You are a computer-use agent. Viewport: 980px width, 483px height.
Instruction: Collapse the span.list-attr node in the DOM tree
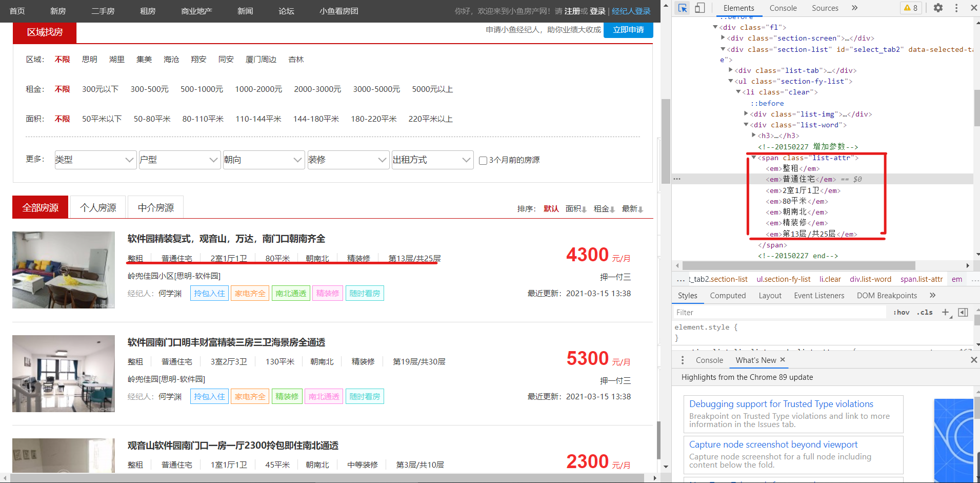pos(753,158)
